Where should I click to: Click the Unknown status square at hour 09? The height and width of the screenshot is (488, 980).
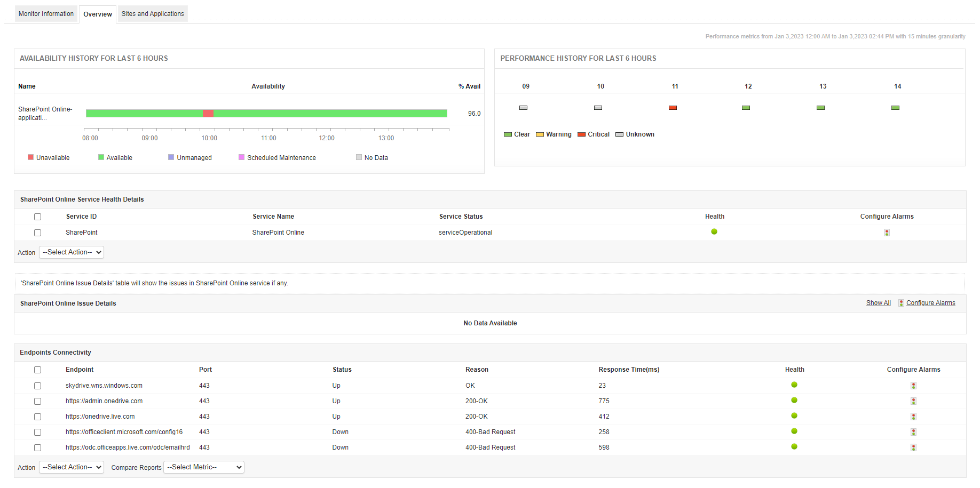[523, 107]
